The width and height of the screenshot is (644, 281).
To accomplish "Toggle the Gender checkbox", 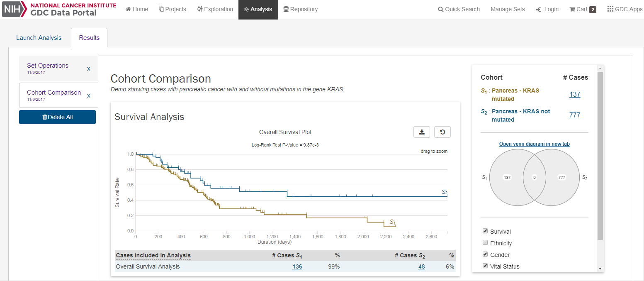I will (485, 254).
